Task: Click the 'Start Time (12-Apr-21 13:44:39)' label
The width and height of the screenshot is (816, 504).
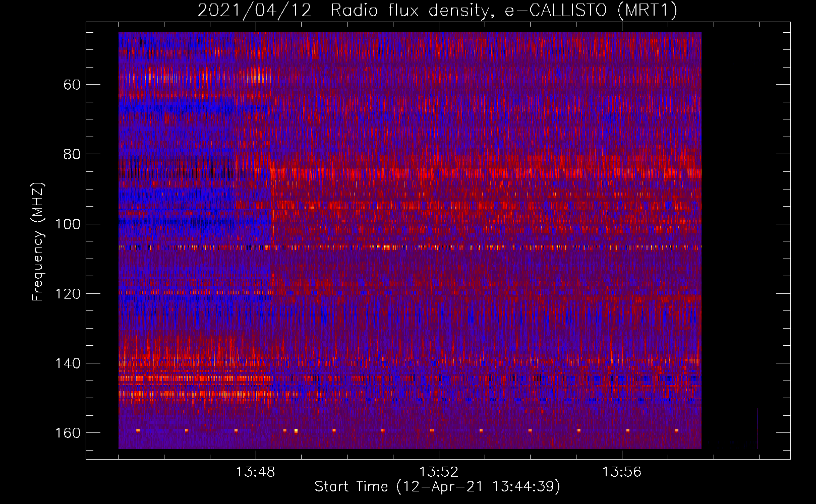Action: (x=437, y=486)
